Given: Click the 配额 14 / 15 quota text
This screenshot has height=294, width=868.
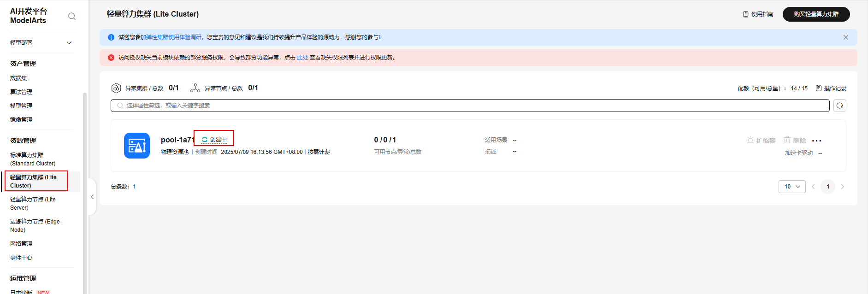Looking at the screenshot, I should (x=773, y=88).
